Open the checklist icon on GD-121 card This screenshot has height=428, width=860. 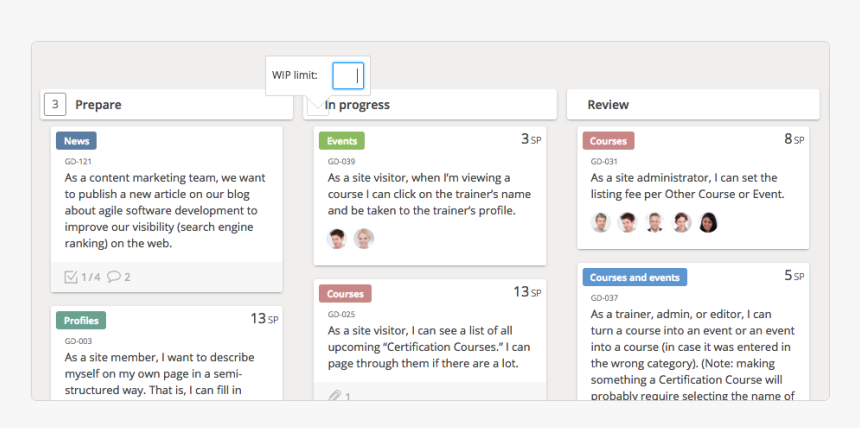(x=71, y=277)
